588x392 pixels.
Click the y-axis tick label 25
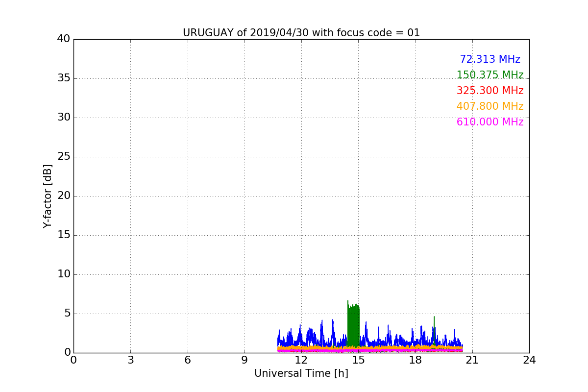tap(64, 157)
